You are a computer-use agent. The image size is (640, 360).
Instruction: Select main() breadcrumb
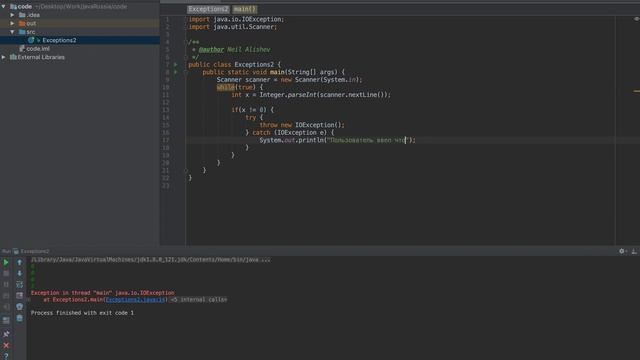point(244,9)
